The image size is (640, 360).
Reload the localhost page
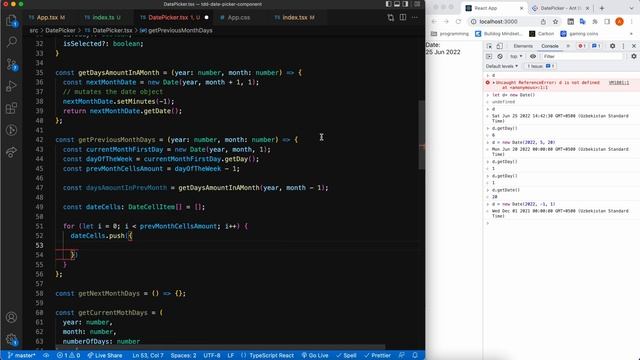(458, 22)
